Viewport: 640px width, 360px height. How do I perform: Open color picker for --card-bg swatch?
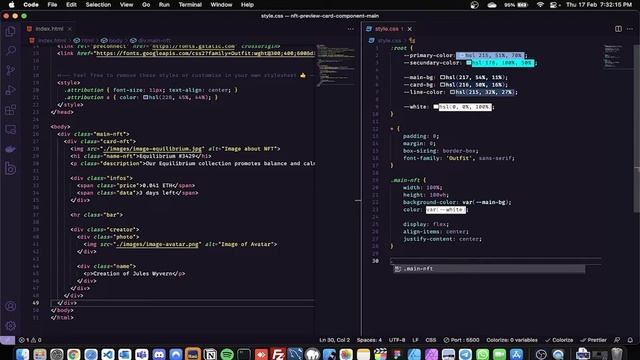[x=442, y=84]
